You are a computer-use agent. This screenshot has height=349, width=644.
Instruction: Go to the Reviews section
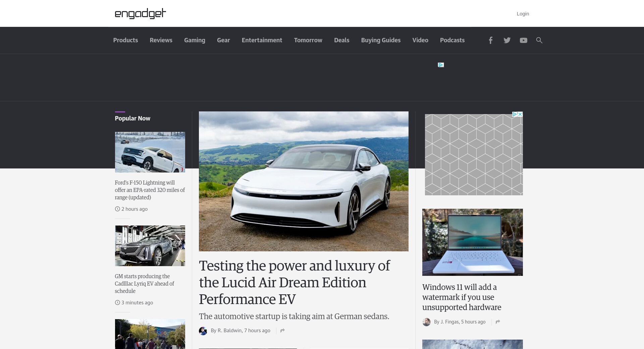coord(161,40)
